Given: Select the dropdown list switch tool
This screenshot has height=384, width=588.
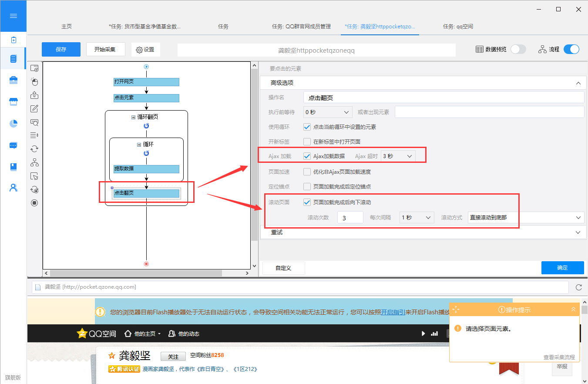Looking at the screenshot, I should (34, 135).
